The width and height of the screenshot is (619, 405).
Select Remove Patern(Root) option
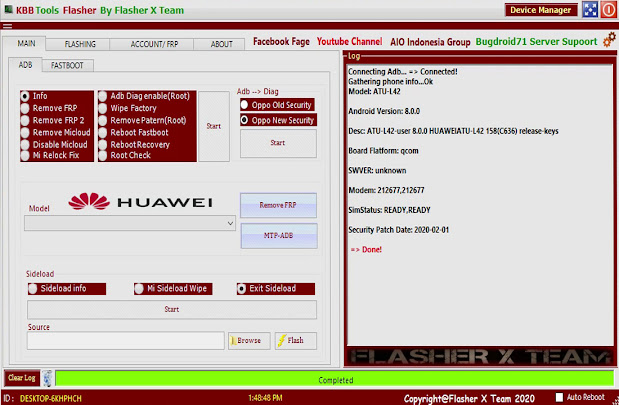(x=143, y=120)
